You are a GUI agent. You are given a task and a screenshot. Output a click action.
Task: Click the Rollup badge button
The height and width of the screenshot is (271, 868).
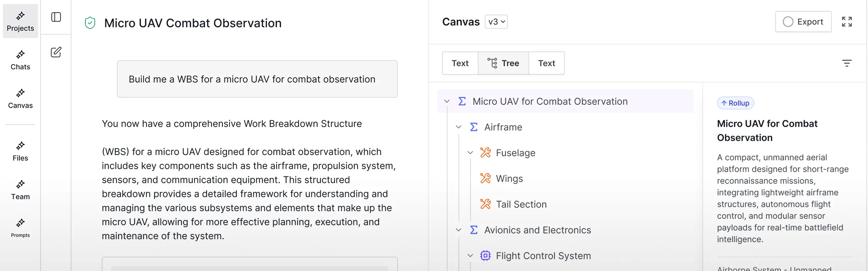click(735, 103)
